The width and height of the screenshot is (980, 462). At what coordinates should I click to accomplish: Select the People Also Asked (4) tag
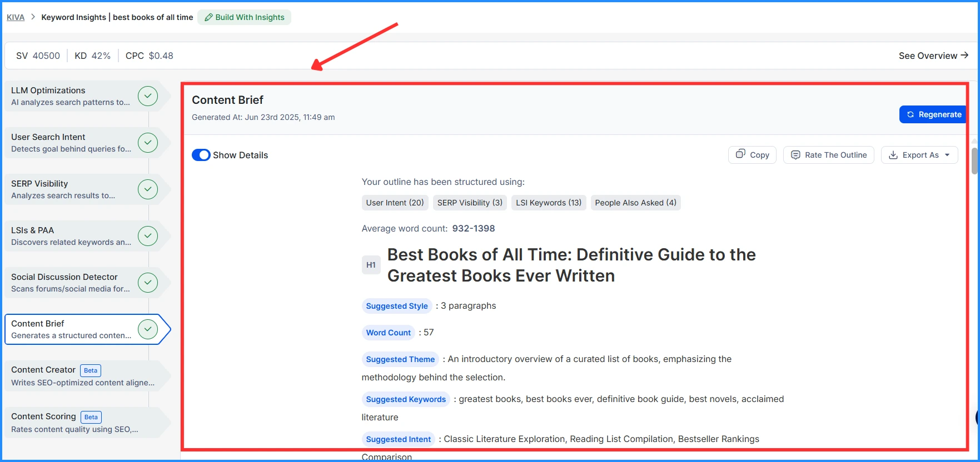(x=635, y=203)
